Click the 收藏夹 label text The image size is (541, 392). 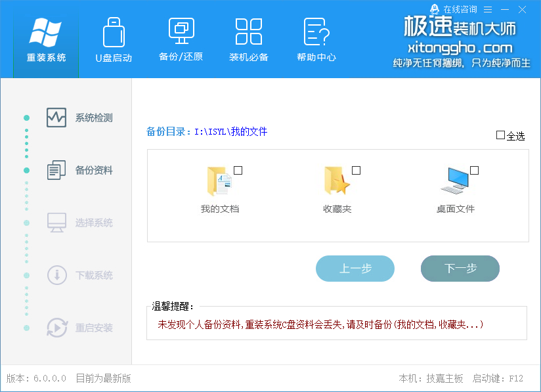[x=337, y=209]
